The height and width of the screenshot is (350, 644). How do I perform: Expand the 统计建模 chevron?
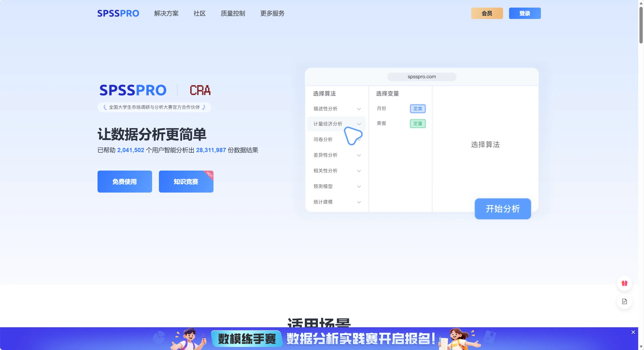(359, 202)
